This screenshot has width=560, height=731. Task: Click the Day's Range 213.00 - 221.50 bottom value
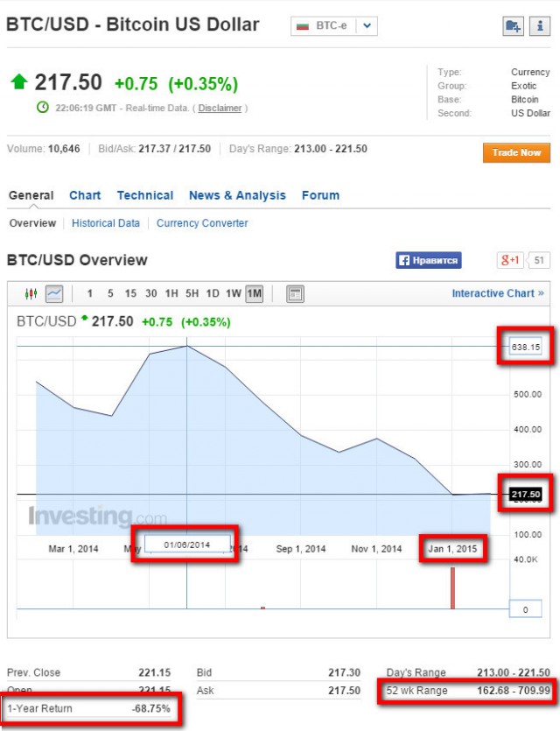pyautogui.click(x=514, y=672)
